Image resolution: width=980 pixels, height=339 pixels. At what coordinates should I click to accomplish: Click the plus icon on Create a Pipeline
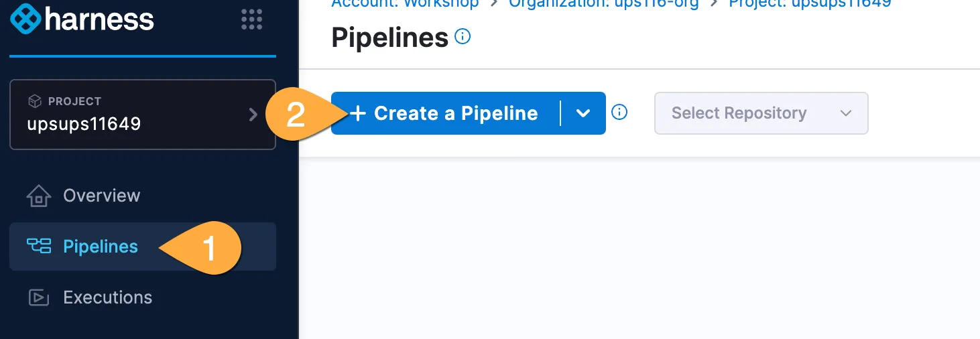click(359, 113)
